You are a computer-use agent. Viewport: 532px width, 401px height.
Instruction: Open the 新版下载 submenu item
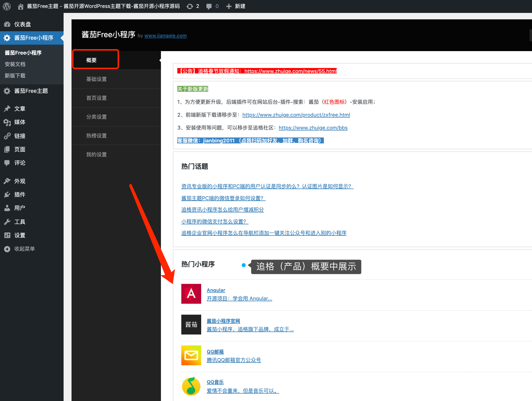click(x=15, y=76)
